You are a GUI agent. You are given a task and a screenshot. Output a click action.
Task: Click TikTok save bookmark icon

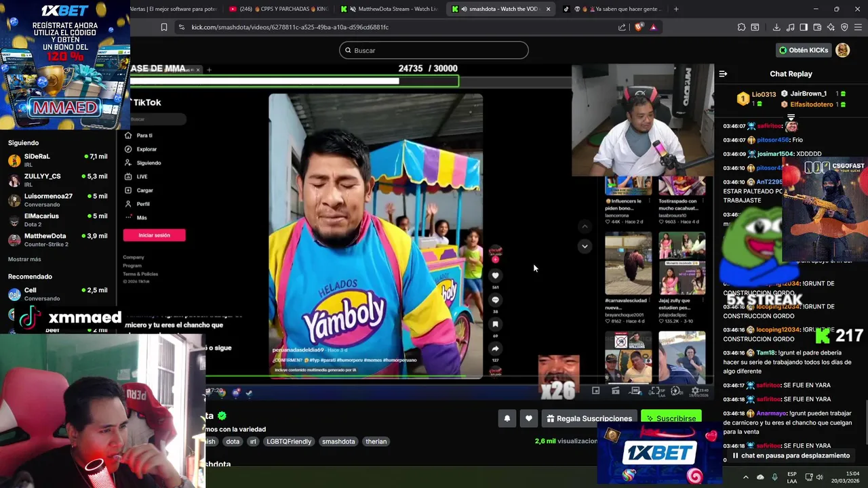(x=495, y=324)
